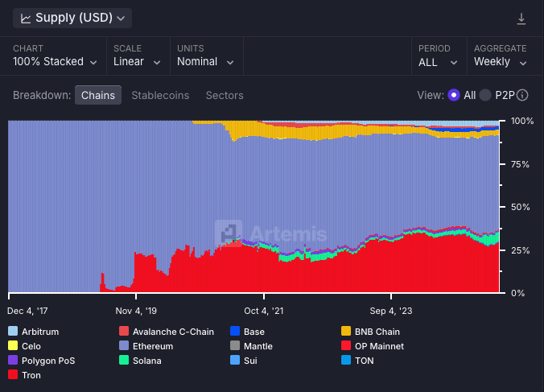
Task: Toggle the Polygon PoS legend swatch
Action: pyautogui.click(x=13, y=360)
